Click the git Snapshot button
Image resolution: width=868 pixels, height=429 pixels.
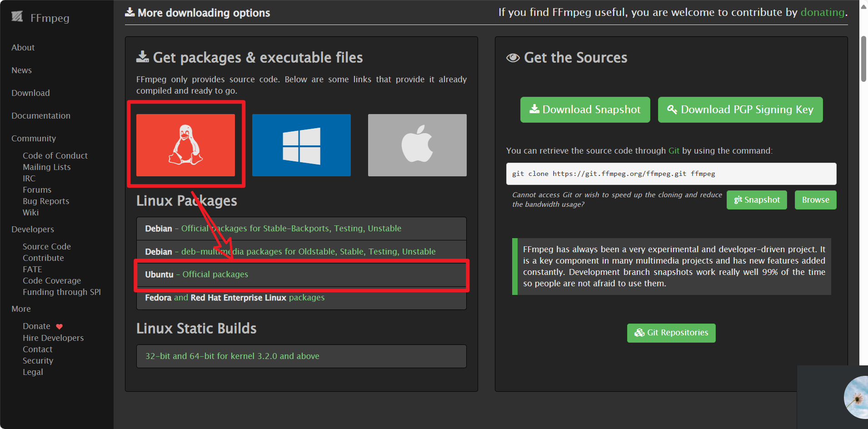(757, 200)
